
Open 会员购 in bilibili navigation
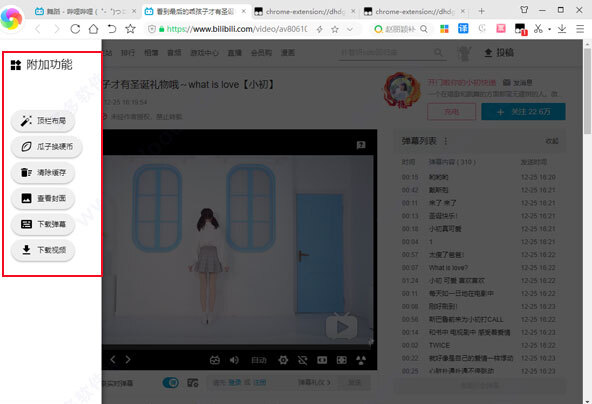261,53
